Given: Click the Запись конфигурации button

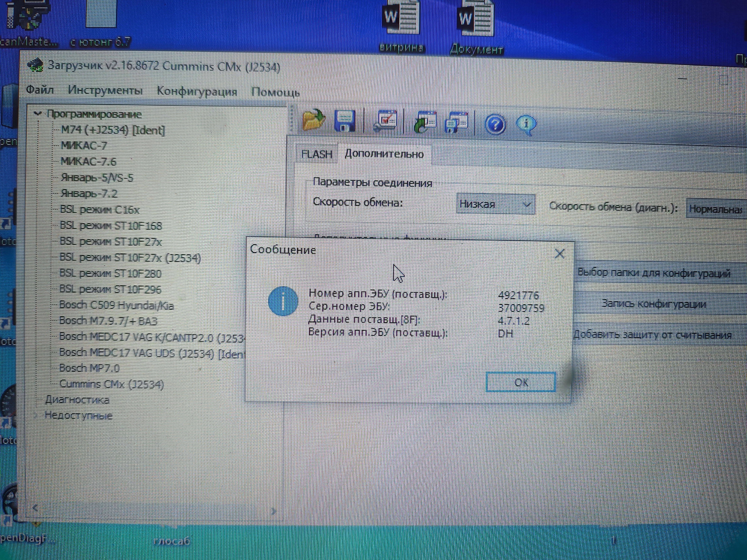Looking at the screenshot, I should [x=654, y=304].
